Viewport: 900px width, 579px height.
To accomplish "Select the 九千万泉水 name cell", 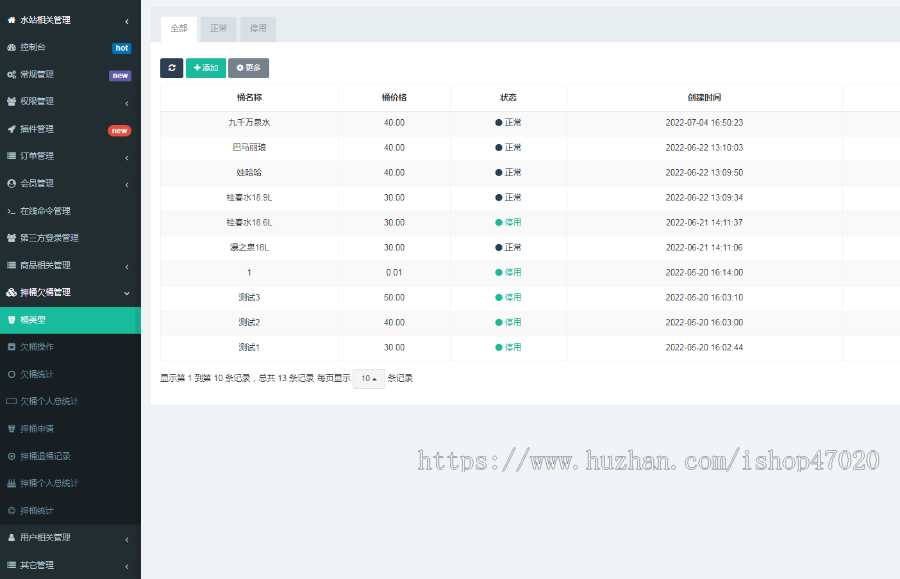I will (250, 123).
